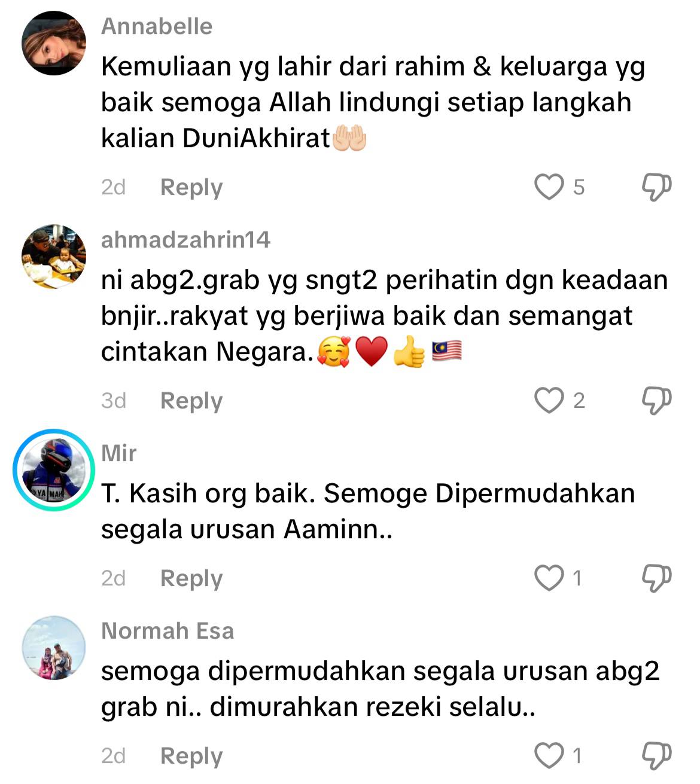This screenshot has height=784, width=700.
Task: Dislike Normah Esa's comment
Action: point(656,756)
